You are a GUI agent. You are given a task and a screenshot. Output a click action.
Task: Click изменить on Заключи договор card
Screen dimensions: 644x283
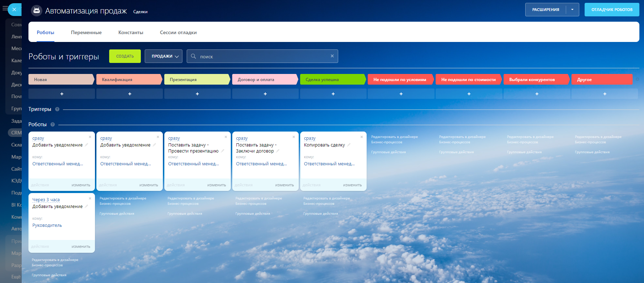(284, 185)
